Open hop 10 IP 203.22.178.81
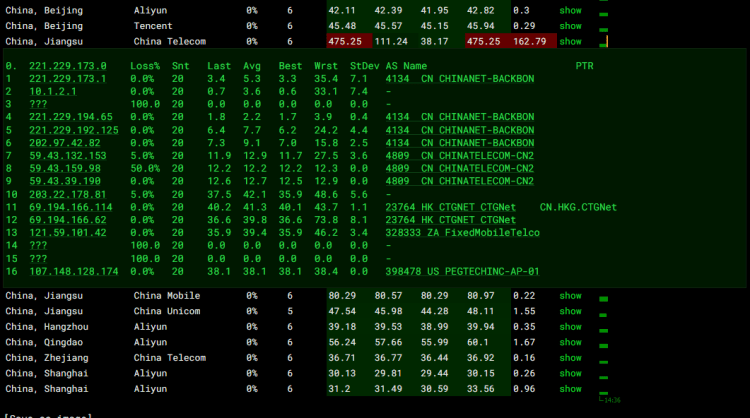750x418 pixels. coord(67,195)
